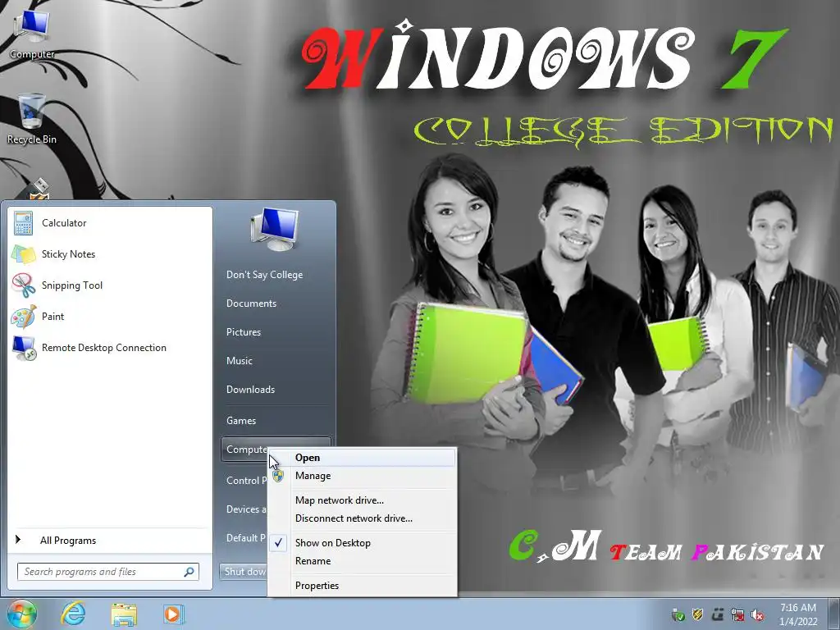
Task: Select the Computer desktop icon
Action: (32, 35)
